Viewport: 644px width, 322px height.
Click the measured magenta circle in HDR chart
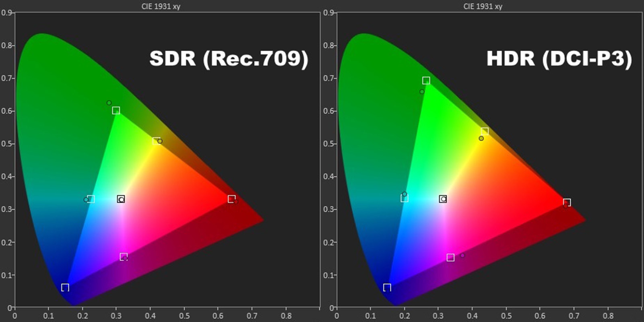(462, 255)
